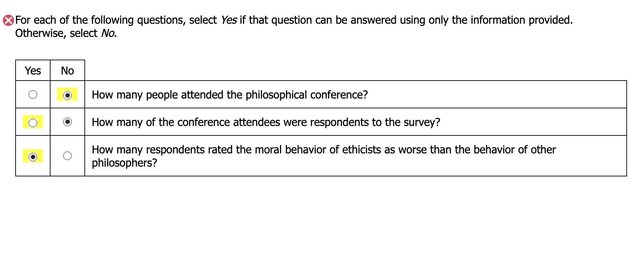This screenshot has height=279, width=644.
Task: Select Yes for the conference attendance question
Action: tap(33, 94)
